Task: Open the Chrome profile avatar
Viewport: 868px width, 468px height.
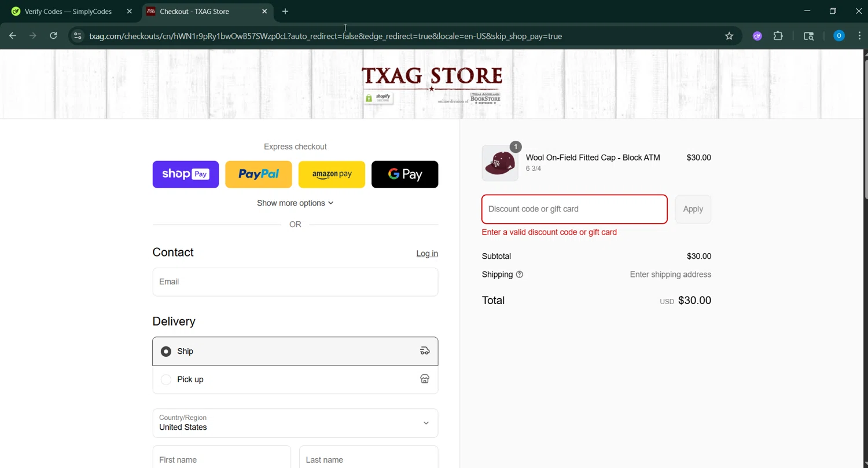Action: click(x=838, y=36)
